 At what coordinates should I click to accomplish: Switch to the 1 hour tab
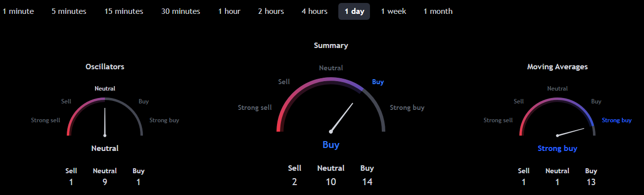229,11
